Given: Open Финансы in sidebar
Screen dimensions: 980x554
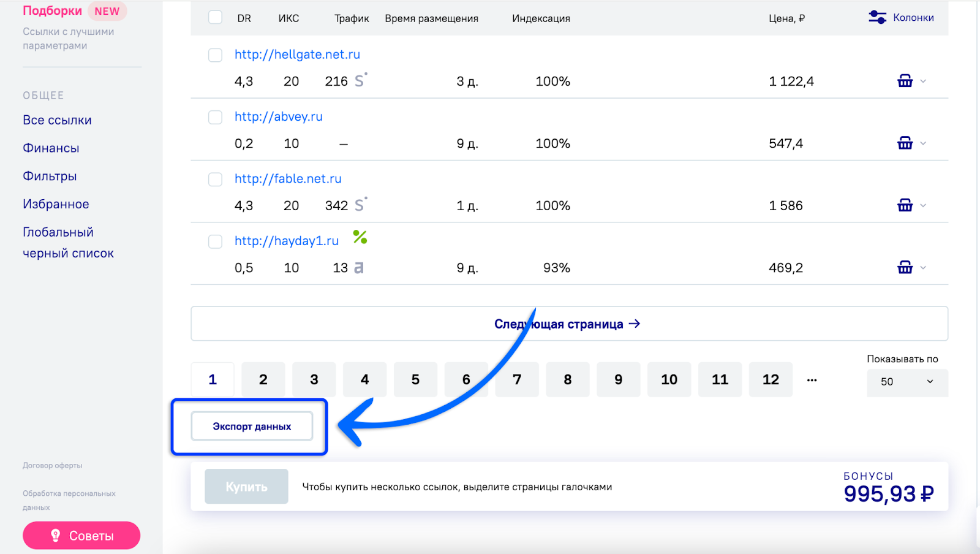Looking at the screenshot, I should [x=51, y=148].
